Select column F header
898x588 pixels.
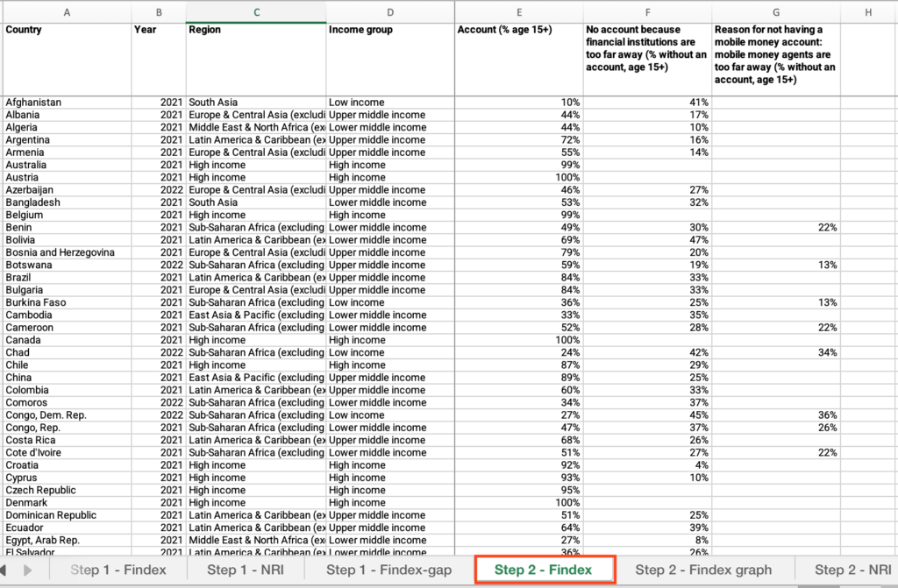(648, 12)
